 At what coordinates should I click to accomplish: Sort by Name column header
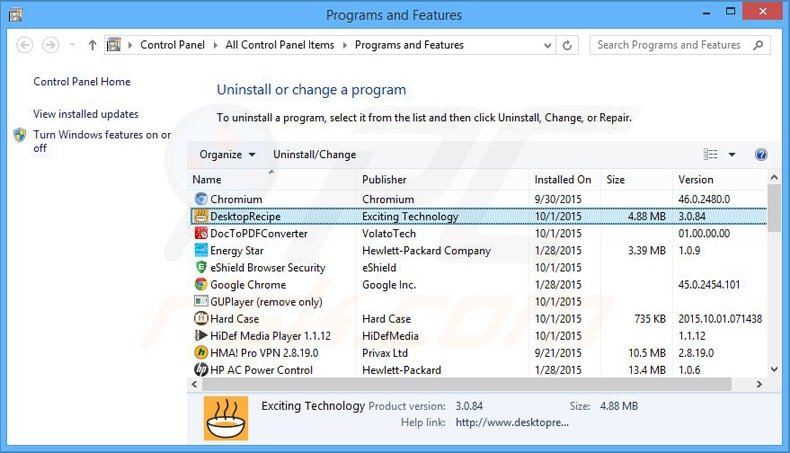tap(272, 179)
